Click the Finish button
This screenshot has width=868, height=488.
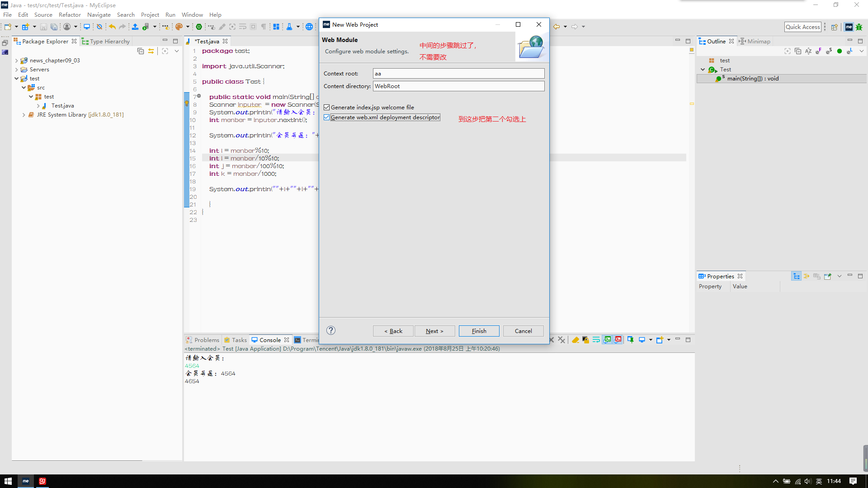479,331
